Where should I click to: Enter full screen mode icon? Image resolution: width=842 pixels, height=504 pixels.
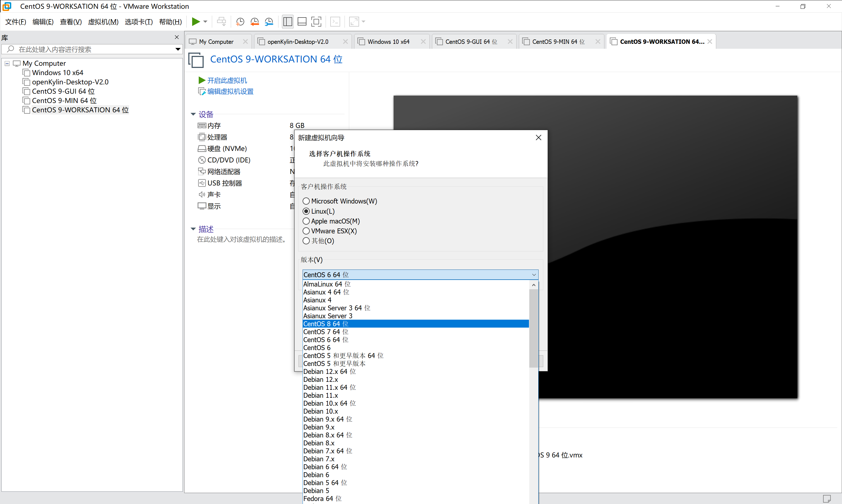(x=316, y=22)
